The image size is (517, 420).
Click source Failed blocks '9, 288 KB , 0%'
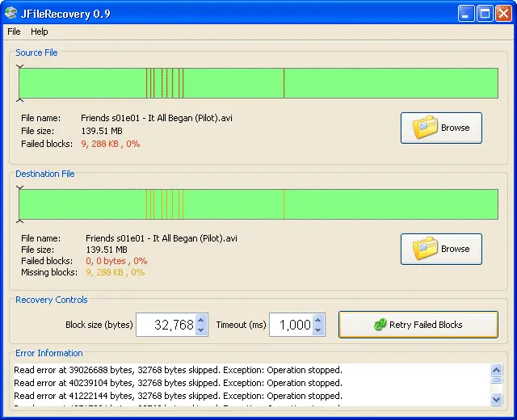coord(111,144)
